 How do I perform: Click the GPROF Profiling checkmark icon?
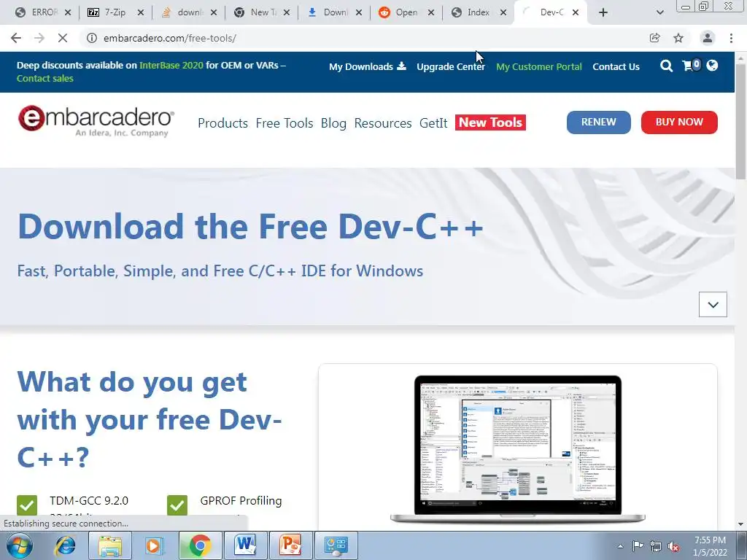click(177, 505)
